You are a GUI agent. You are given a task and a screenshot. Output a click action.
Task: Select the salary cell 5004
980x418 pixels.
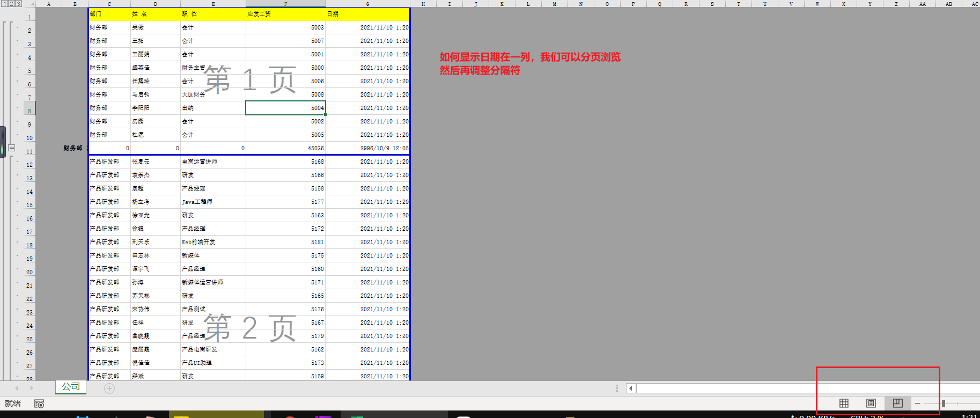(x=285, y=108)
